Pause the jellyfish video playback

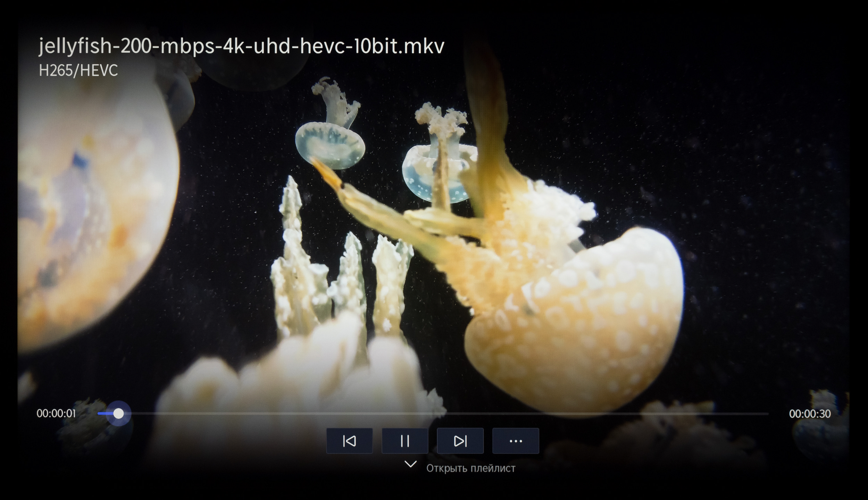405,441
